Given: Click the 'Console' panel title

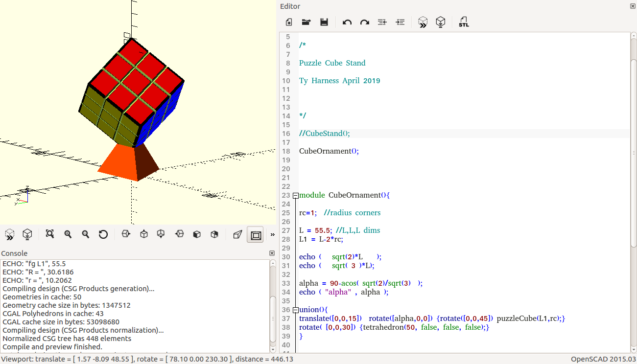Looking at the screenshot, I should pyautogui.click(x=14, y=253).
